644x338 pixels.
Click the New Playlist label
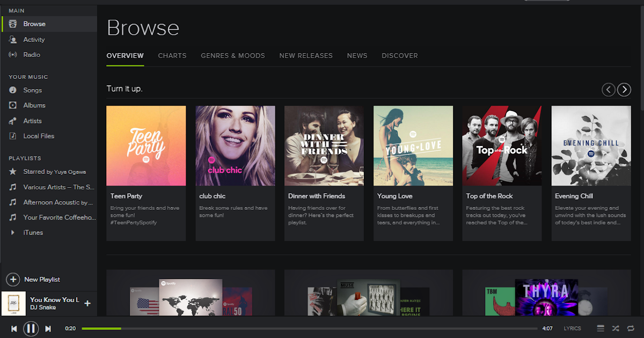tap(42, 280)
